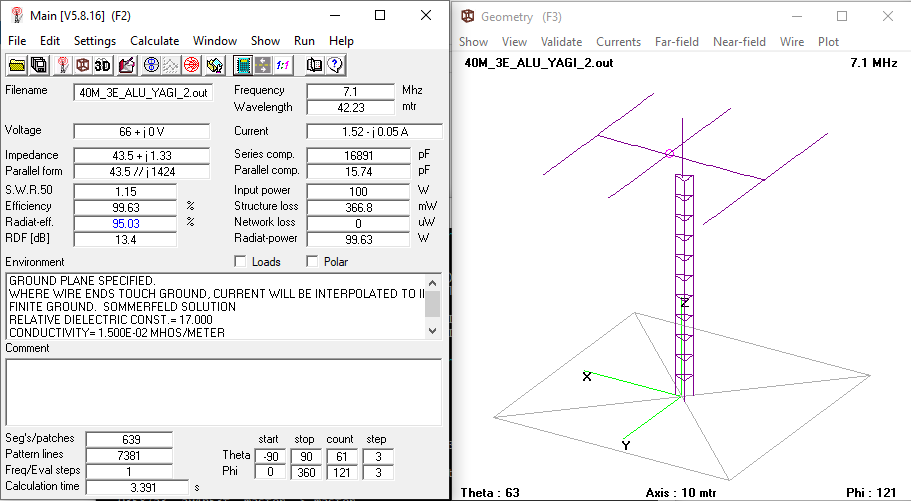This screenshot has height=501, width=911.
Task: Click the '7.1 MHz' label in Geometry
Action: [x=874, y=63]
